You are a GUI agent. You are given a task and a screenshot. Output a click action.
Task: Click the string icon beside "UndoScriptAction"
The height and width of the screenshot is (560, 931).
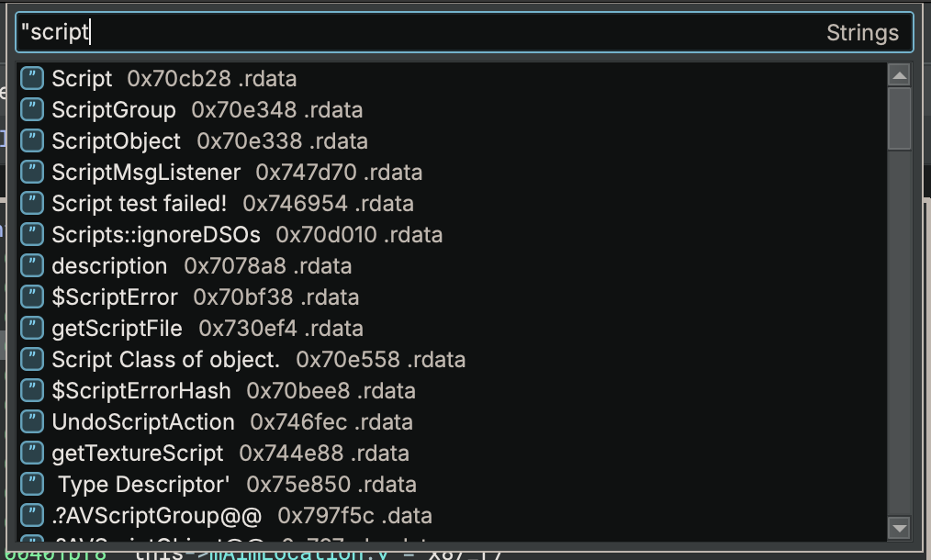coord(32,422)
